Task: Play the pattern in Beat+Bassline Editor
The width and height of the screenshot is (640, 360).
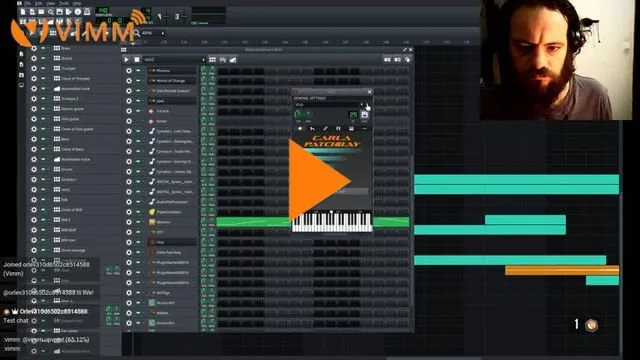Action: [x=127, y=60]
